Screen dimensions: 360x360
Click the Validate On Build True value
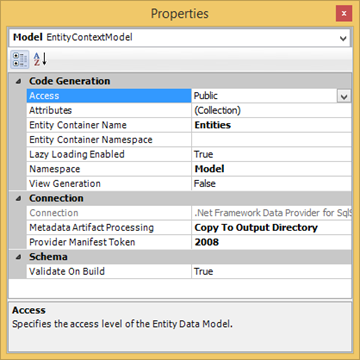click(271, 271)
